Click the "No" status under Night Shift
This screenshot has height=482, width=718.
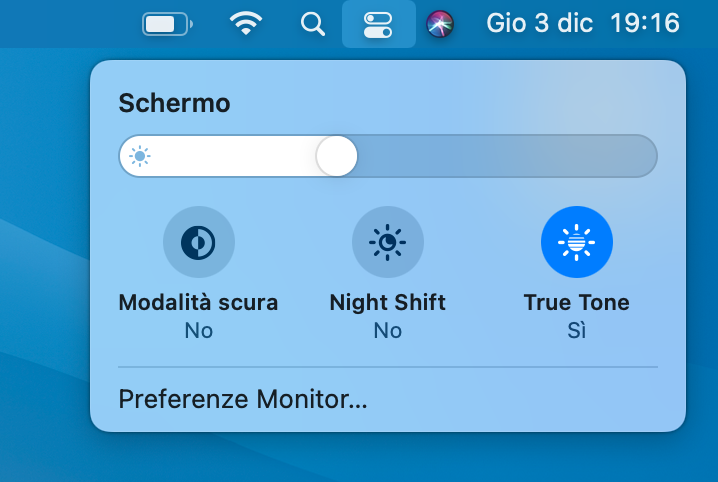387,330
